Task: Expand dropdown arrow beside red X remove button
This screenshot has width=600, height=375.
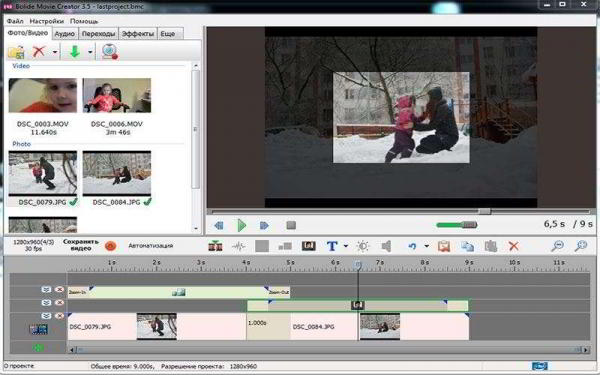Action: click(55, 52)
